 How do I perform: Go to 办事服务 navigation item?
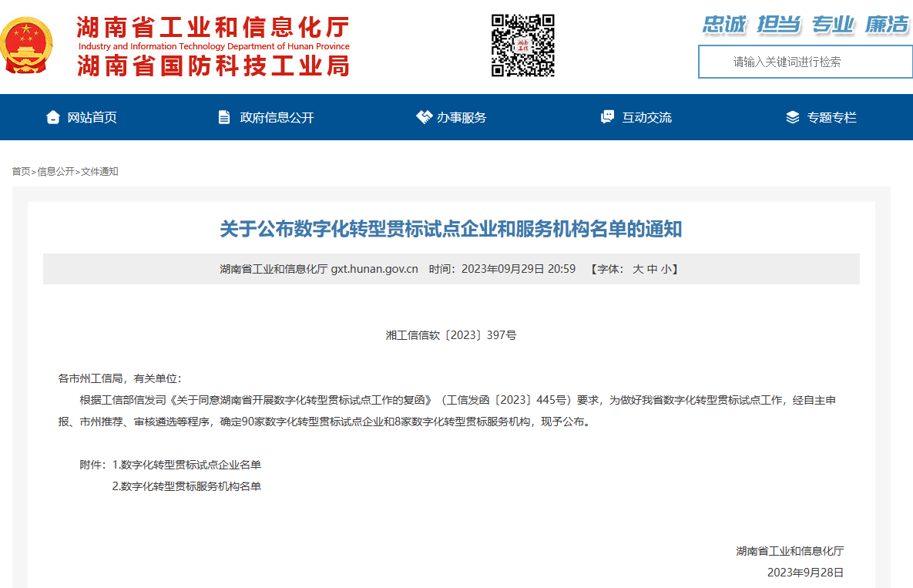point(462,117)
